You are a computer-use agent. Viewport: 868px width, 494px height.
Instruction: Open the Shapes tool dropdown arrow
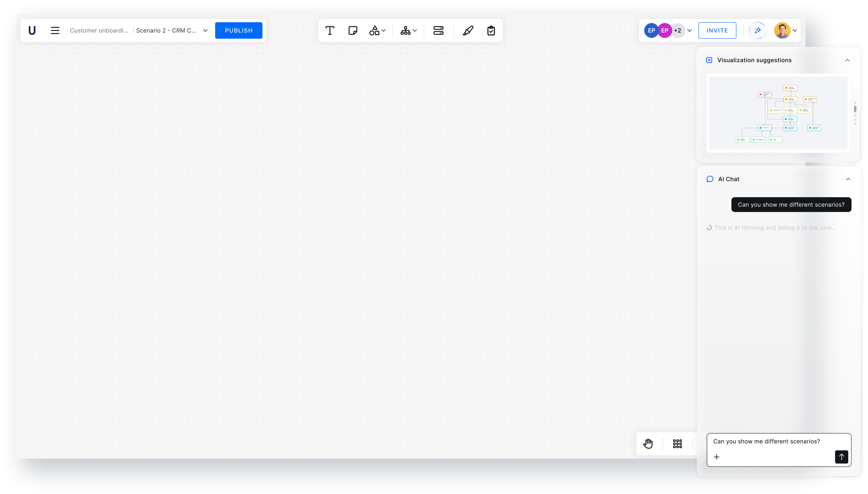point(383,31)
